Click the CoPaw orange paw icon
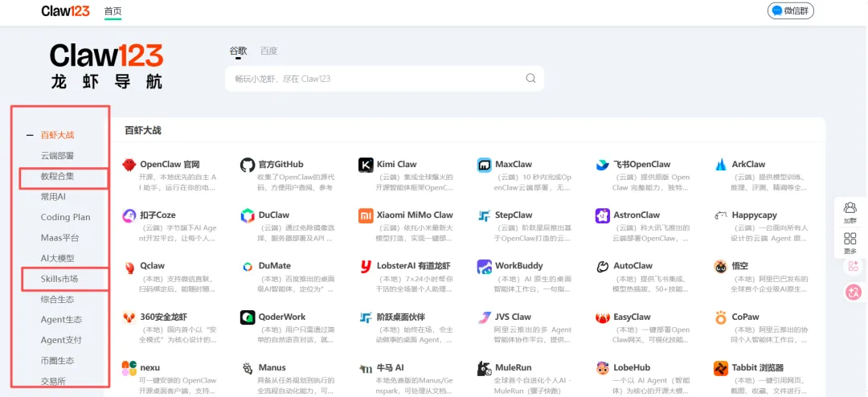868x397 pixels. pos(721,317)
